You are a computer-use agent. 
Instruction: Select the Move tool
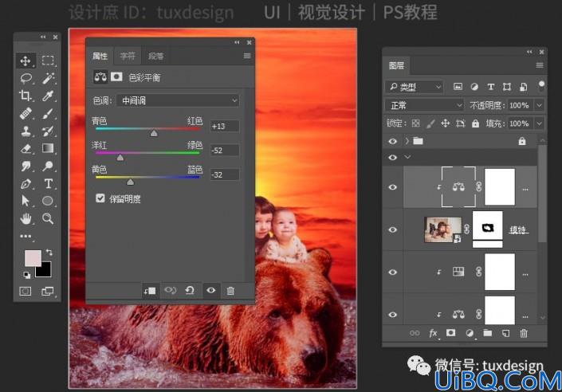(26, 61)
